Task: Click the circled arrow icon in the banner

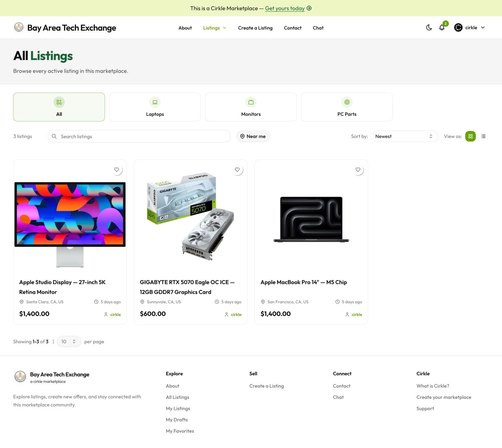Action: tap(309, 8)
